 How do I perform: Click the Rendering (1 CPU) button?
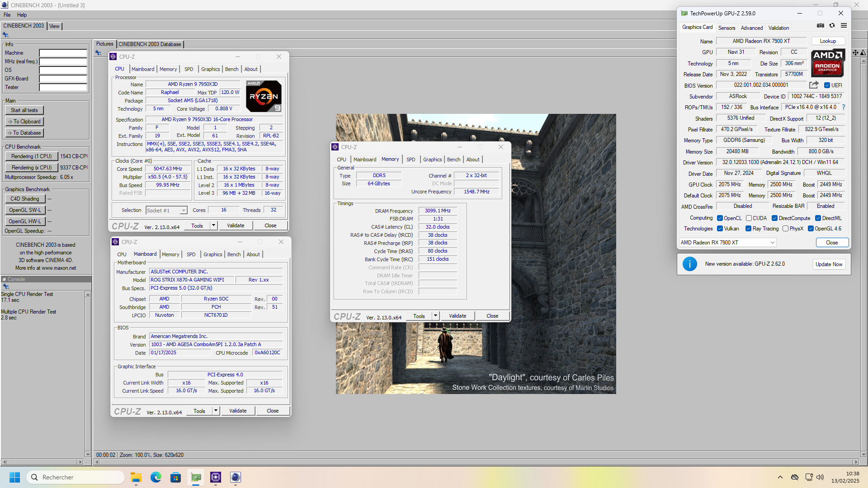[x=32, y=156]
